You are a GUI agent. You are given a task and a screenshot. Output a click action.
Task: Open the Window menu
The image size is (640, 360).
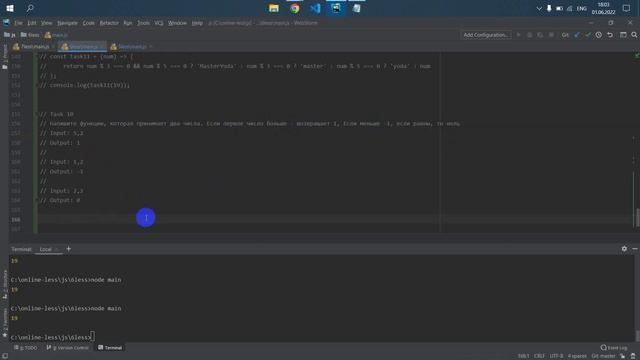pyautogui.click(x=177, y=23)
